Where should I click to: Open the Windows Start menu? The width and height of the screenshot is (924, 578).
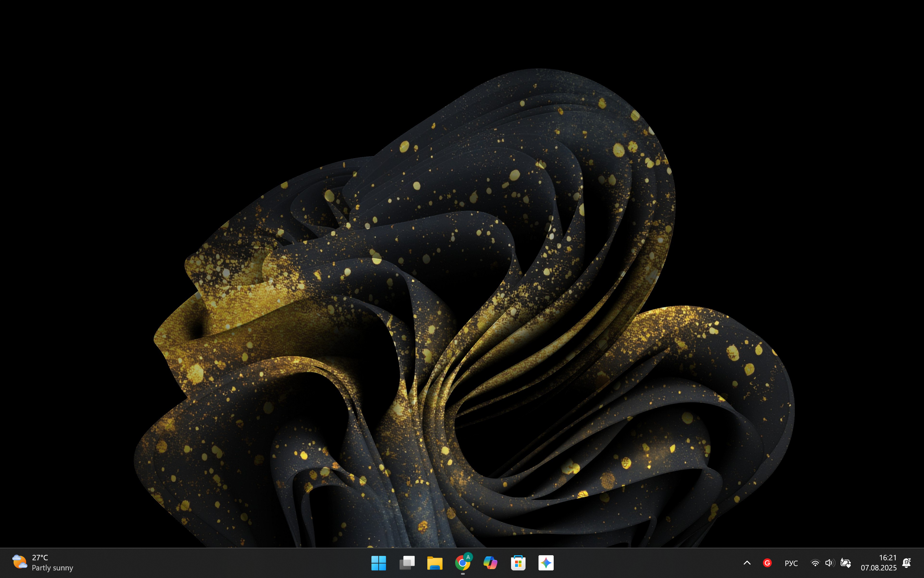tap(378, 563)
